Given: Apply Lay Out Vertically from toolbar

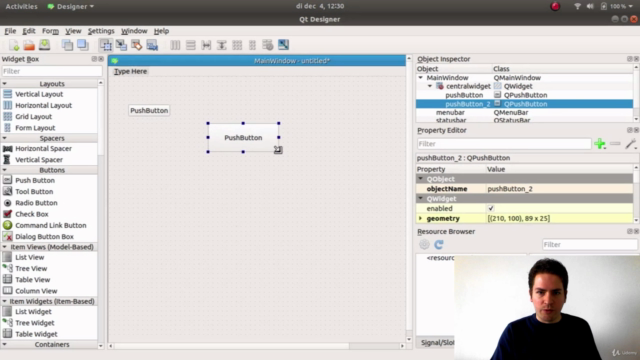Looking at the screenshot, I should (x=191, y=45).
